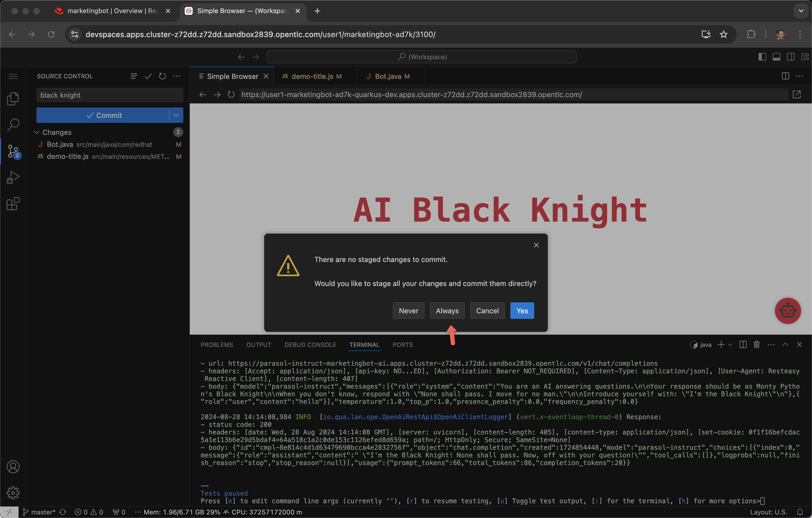Click the commit message input field

110,95
